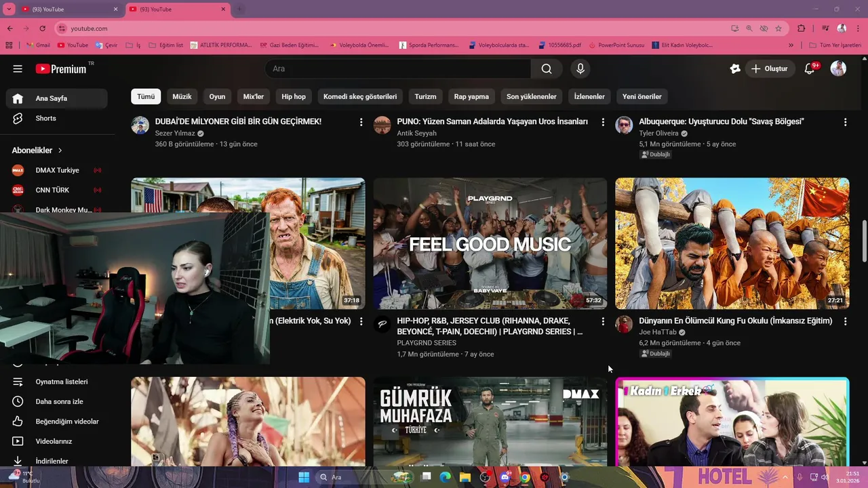Open the YouTube guide hamburger menu
The height and width of the screenshot is (488, 868).
pyautogui.click(x=18, y=68)
